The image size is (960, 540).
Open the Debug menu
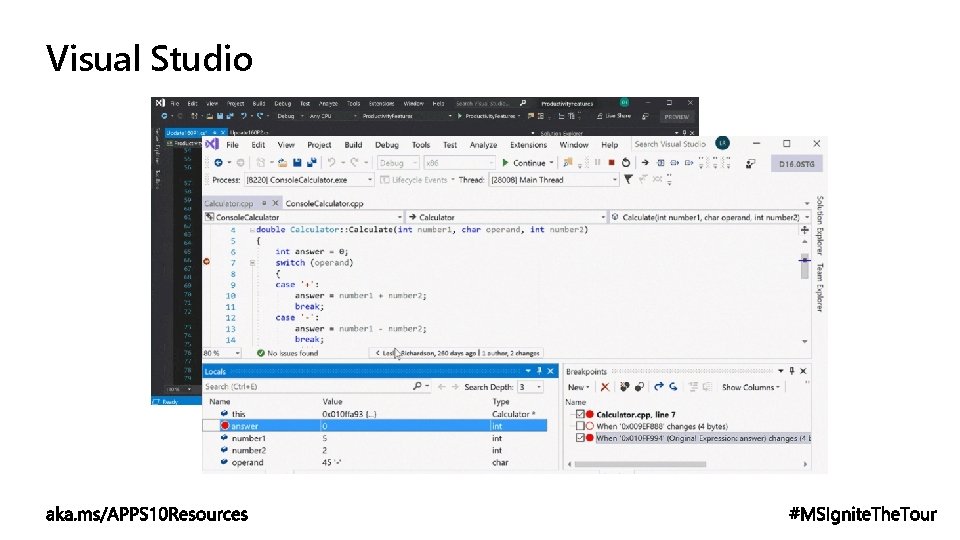point(387,145)
